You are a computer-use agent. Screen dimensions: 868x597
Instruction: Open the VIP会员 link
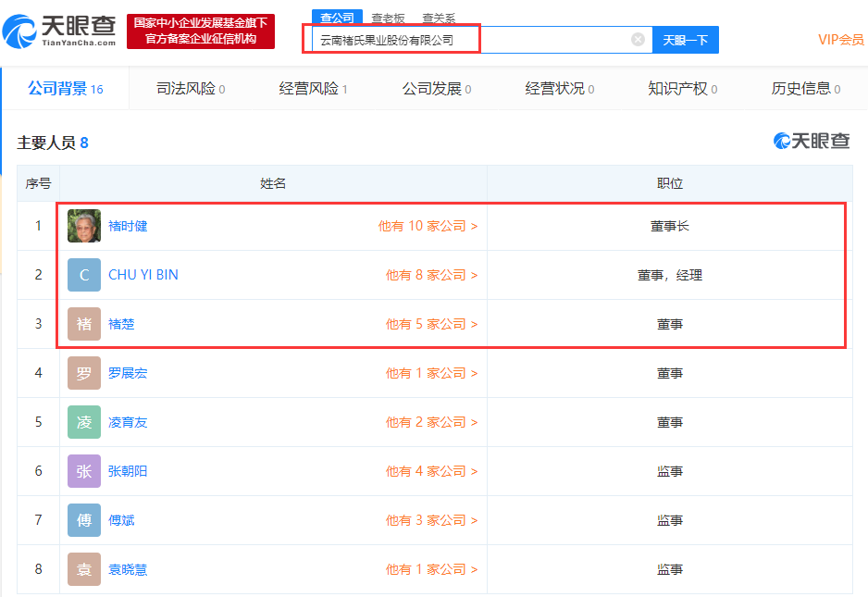839,39
